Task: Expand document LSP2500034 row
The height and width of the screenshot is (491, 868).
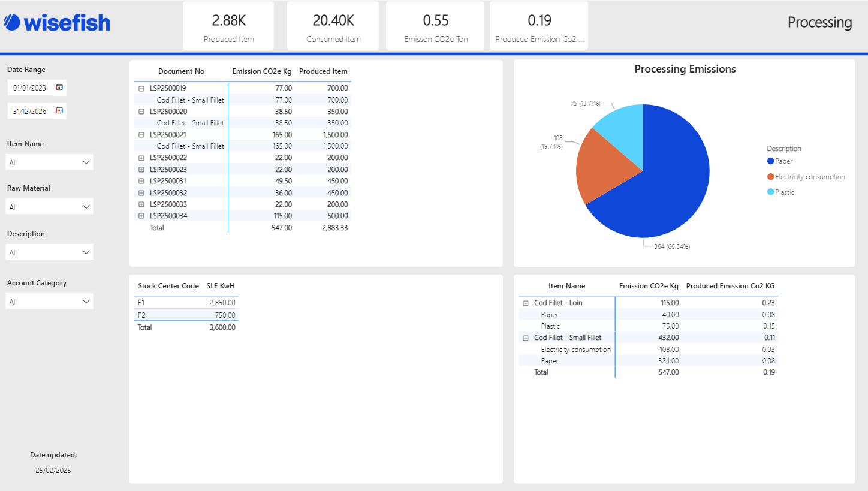Action: (x=141, y=216)
